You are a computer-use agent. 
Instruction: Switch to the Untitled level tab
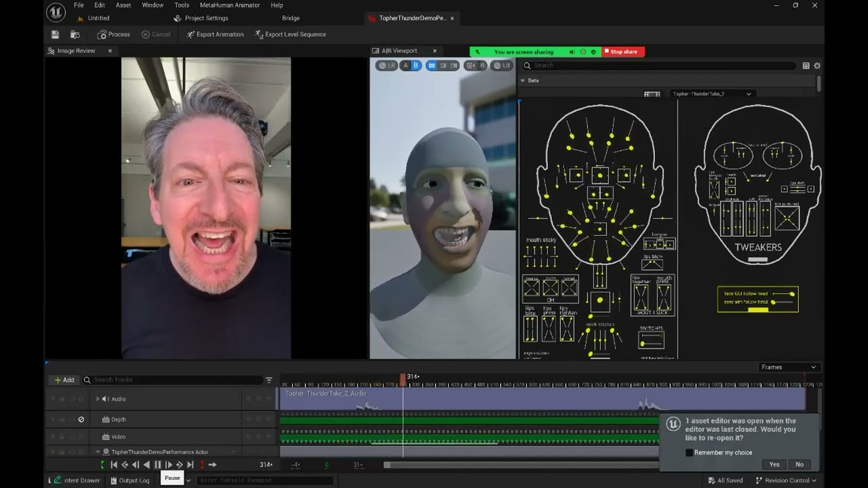tap(94, 18)
